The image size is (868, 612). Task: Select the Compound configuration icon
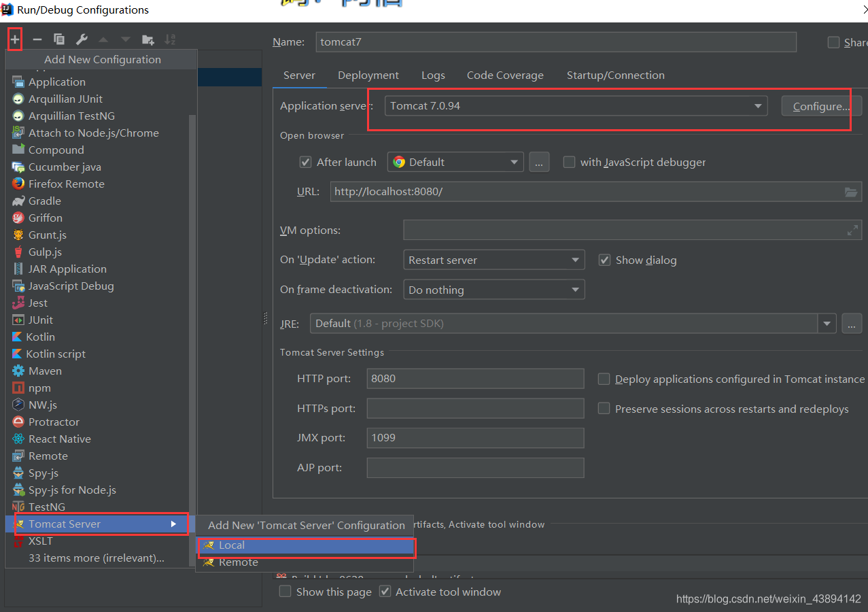click(18, 150)
